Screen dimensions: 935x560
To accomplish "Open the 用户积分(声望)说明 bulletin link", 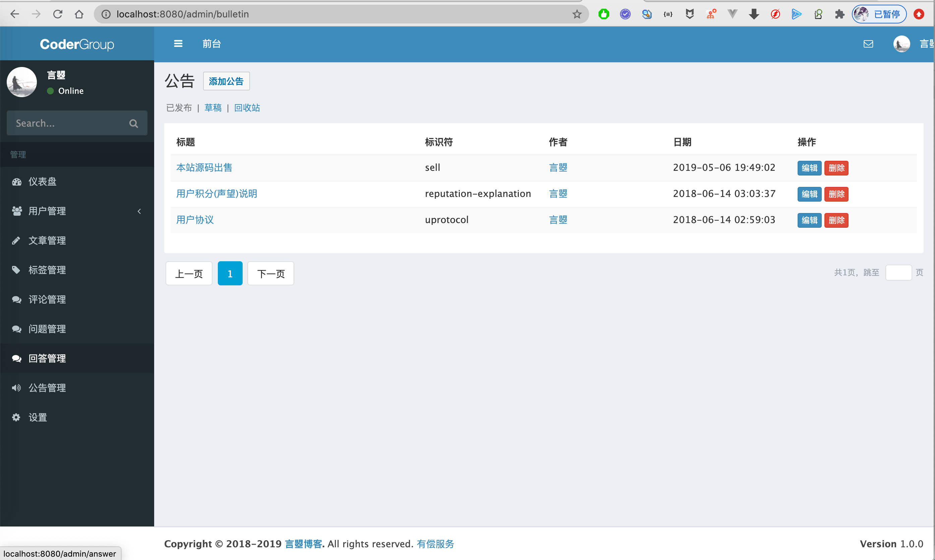I will [217, 194].
